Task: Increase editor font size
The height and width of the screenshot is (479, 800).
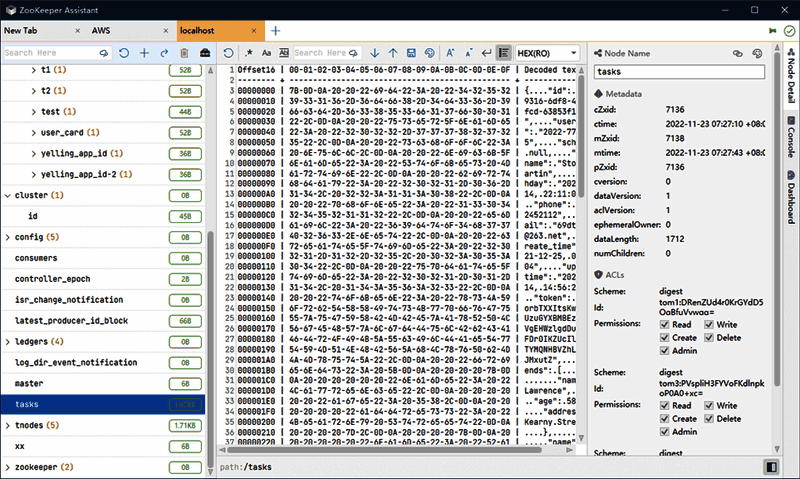Action: [450, 53]
